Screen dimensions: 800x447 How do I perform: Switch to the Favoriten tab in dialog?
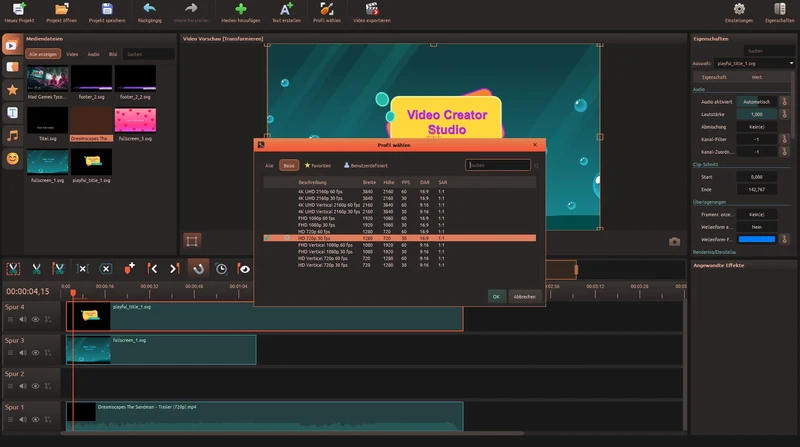point(318,165)
